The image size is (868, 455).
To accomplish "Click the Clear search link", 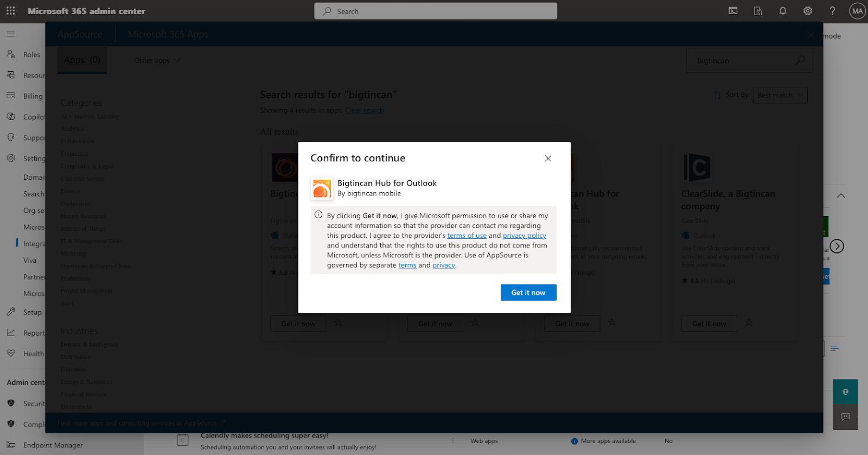I will (365, 110).
